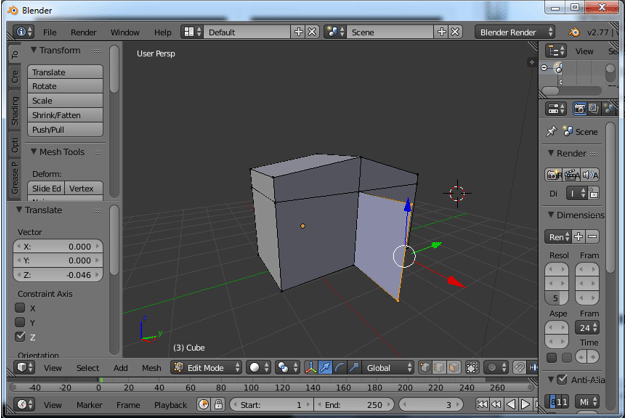Screen dimensions: 627x418
Task: Open the viewport shading dropdown
Action: pyautogui.click(x=259, y=367)
